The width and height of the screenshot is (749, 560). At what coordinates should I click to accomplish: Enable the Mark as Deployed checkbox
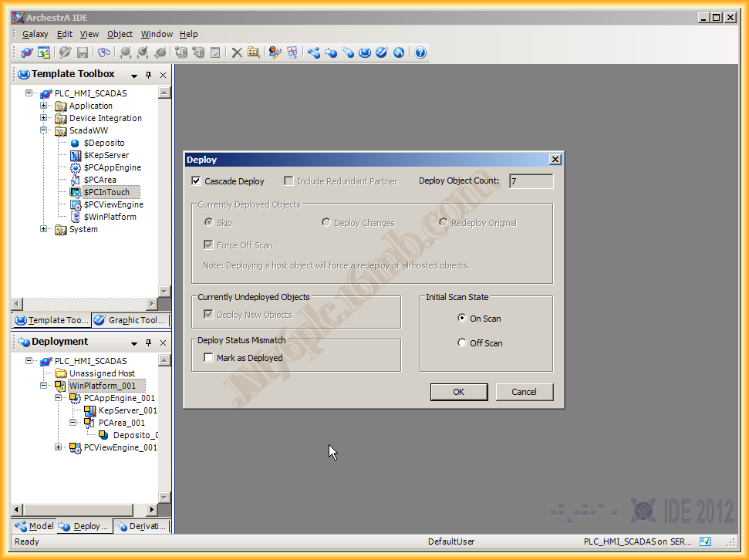pos(208,358)
